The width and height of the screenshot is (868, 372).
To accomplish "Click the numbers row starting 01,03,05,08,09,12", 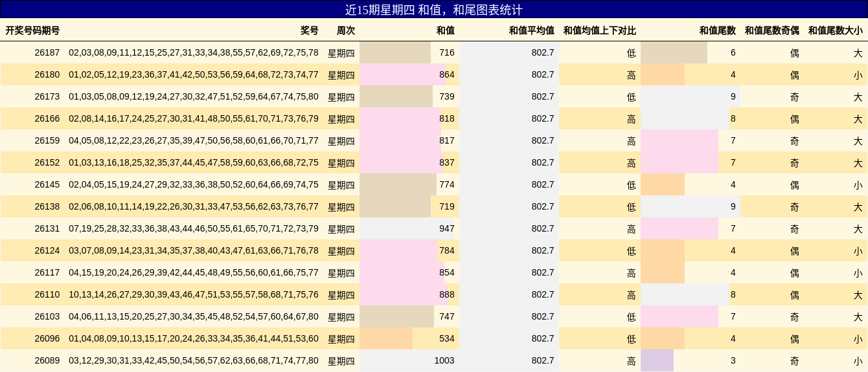I will point(194,96).
